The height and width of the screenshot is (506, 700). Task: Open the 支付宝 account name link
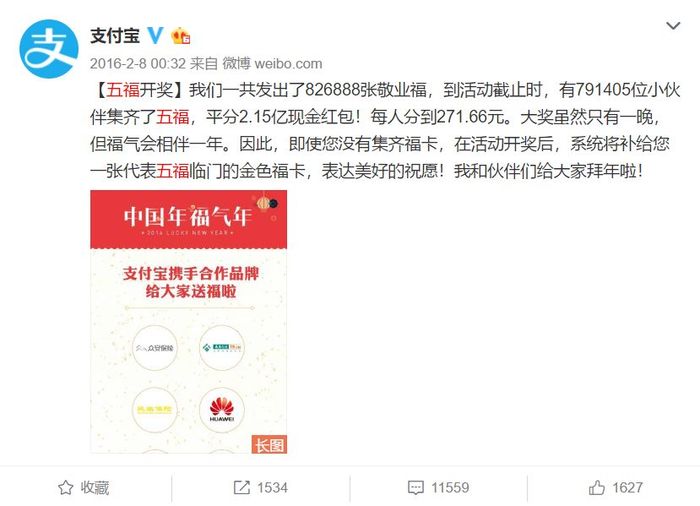pyautogui.click(x=115, y=36)
